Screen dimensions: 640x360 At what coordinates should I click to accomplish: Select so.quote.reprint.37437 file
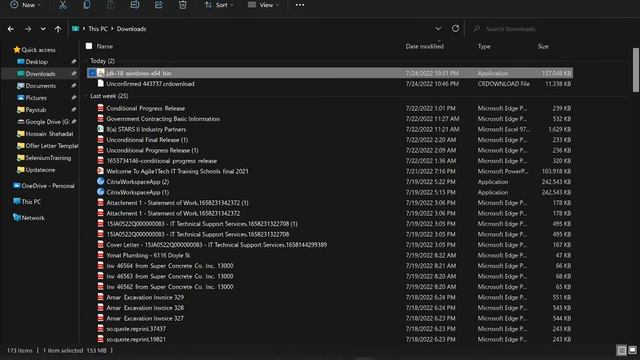[136, 329]
